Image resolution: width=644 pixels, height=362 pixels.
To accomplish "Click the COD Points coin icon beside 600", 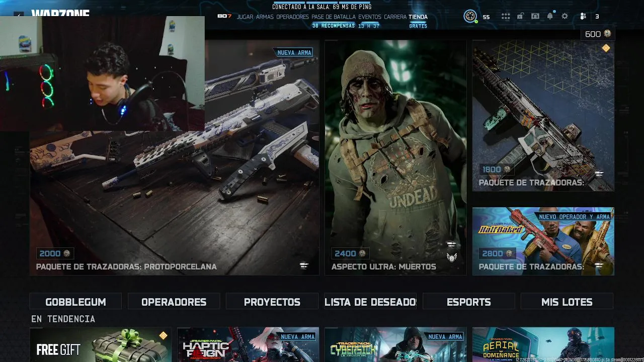I will click(607, 34).
